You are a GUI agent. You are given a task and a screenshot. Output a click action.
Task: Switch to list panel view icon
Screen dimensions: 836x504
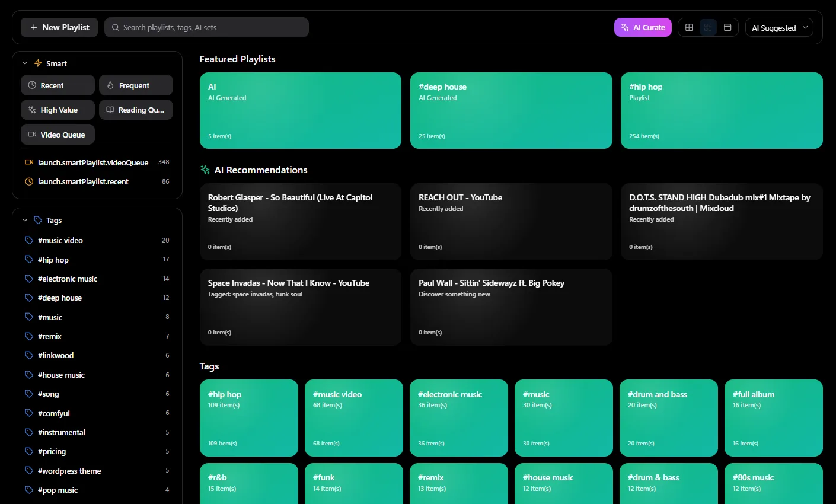click(727, 27)
